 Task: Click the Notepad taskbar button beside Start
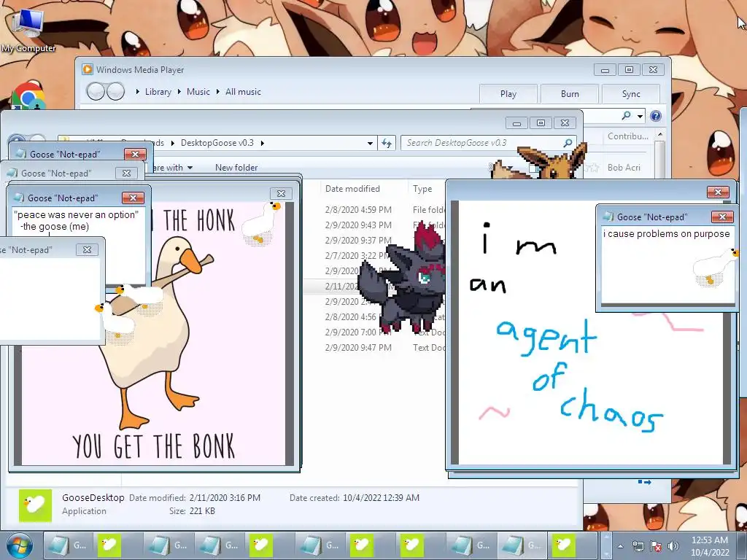69,545
